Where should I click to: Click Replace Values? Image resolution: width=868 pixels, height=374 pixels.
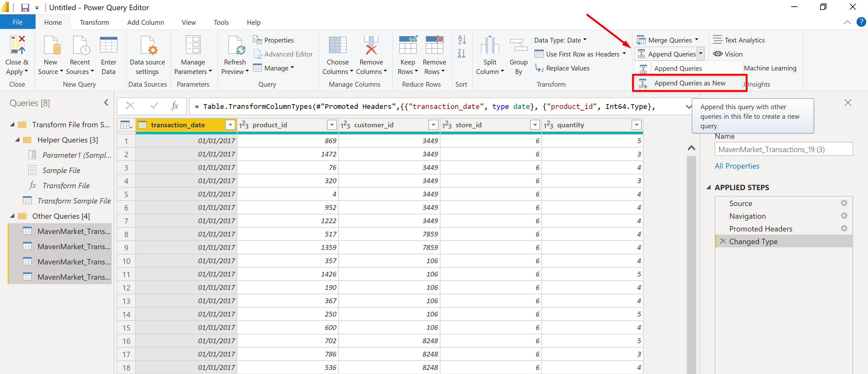click(x=562, y=68)
